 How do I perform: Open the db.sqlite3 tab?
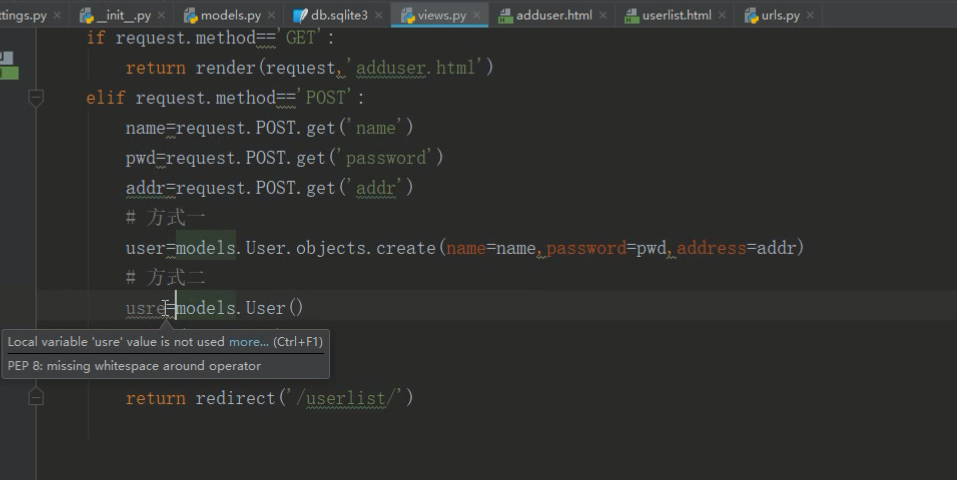(339, 15)
